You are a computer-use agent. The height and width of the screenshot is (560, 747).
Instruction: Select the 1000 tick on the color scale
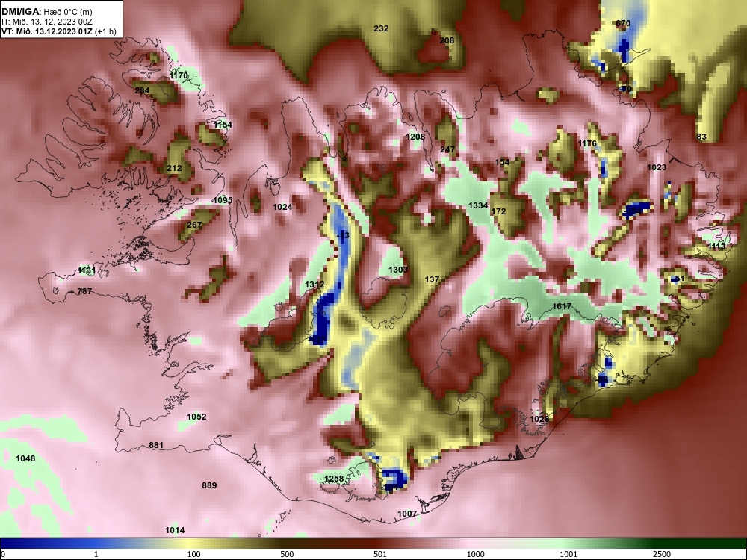pos(475,554)
